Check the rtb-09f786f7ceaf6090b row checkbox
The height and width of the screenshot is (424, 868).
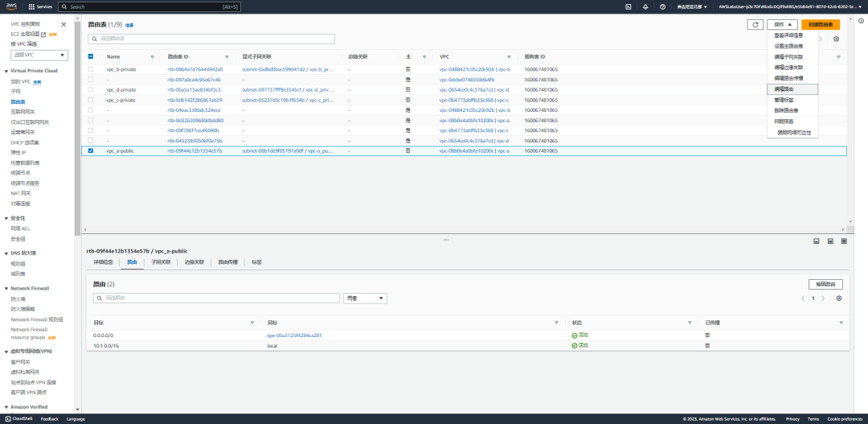[x=91, y=130]
